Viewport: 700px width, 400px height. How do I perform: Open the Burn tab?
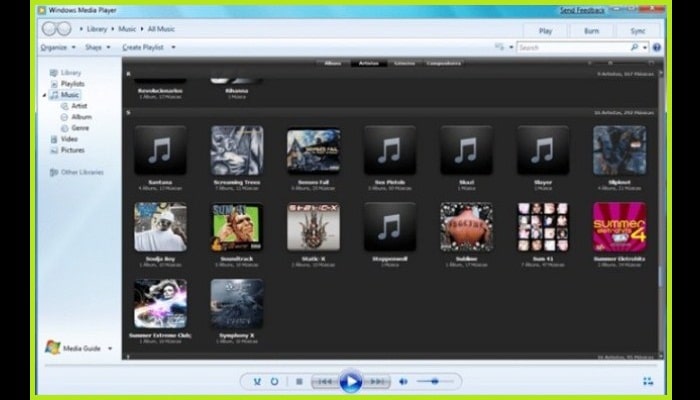tap(592, 31)
